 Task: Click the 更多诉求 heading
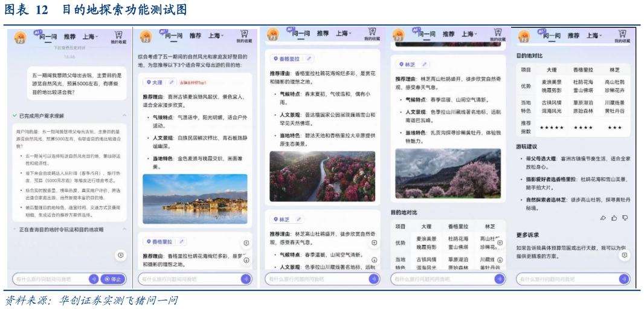point(527,235)
